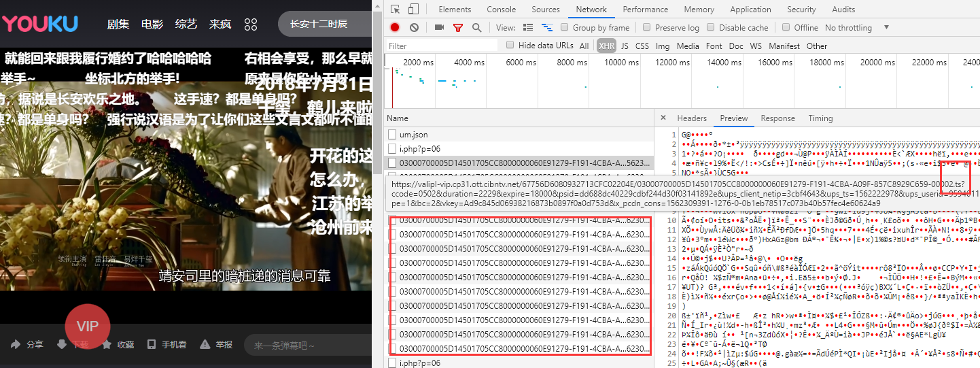This screenshot has width=980, height=368.
Task: Report the video via 举报
Action: click(x=217, y=345)
